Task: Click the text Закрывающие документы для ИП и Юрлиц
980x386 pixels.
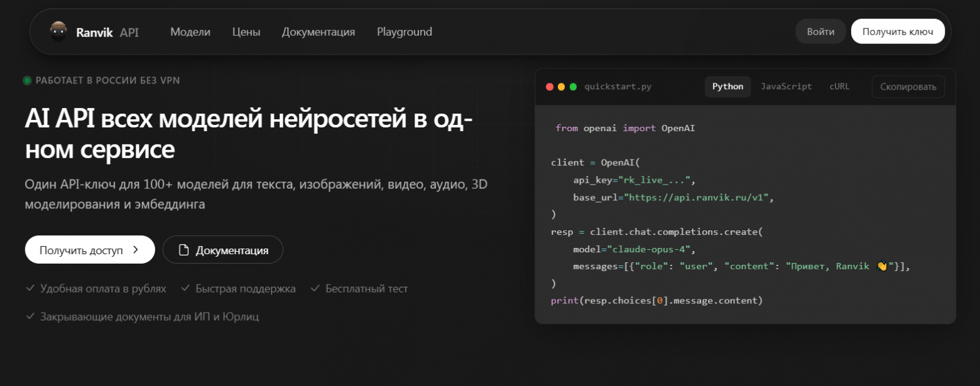Action: (x=150, y=316)
